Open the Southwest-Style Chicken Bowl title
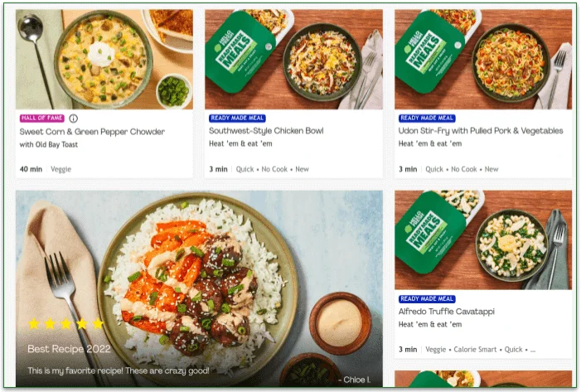This screenshot has height=392, width=581. (x=266, y=131)
